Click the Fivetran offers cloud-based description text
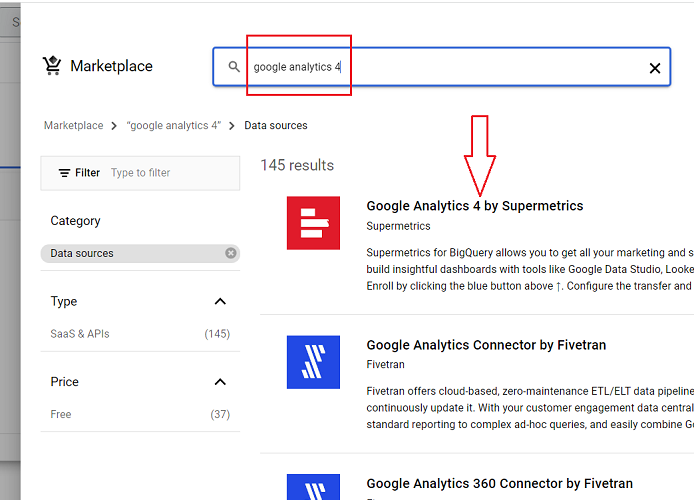This screenshot has width=694, height=500. click(530, 408)
